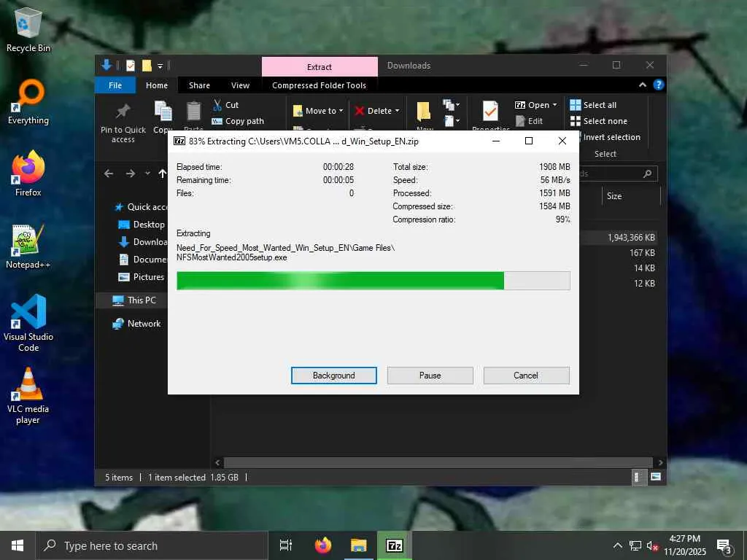The image size is (747, 560).
Task: Open Desktop in navigation pane
Action: 142,225
